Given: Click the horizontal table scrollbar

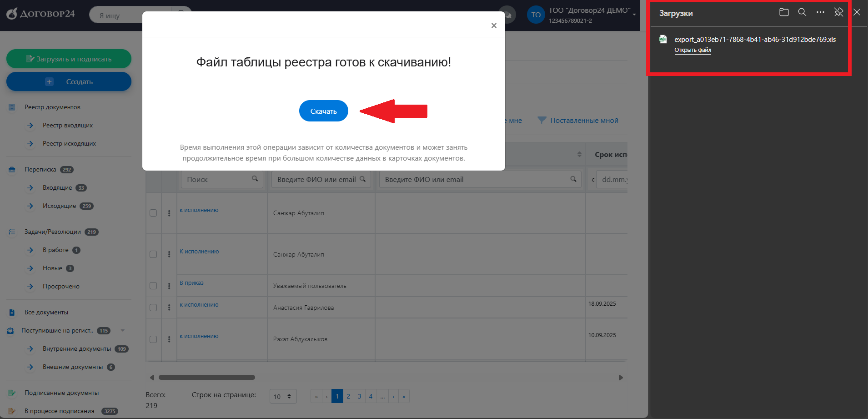Looking at the screenshot, I should click(x=207, y=377).
